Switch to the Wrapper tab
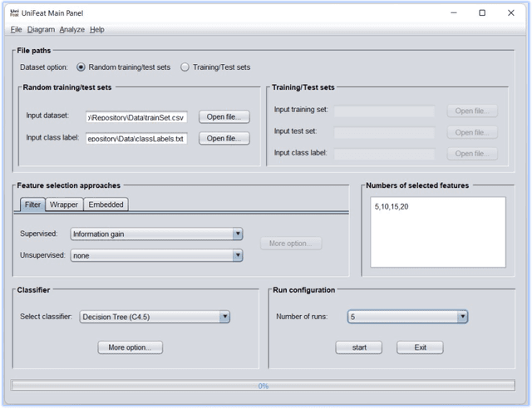Screen dimensions: 532x409 click(64, 204)
